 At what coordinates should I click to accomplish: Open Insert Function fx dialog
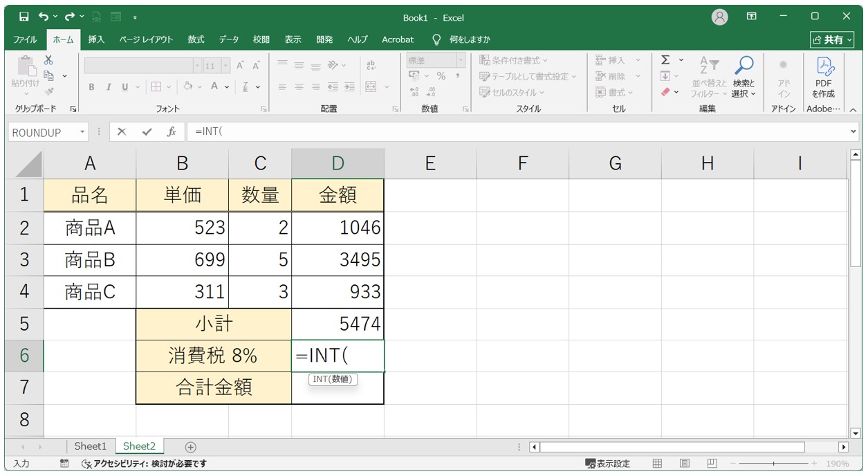(172, 132)
